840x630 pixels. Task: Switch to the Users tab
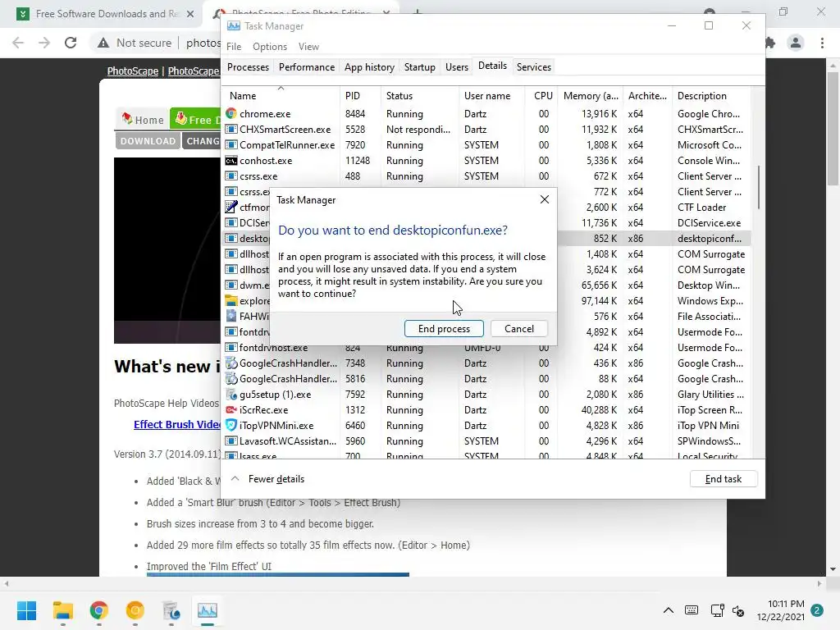click(x=456, y=67)
